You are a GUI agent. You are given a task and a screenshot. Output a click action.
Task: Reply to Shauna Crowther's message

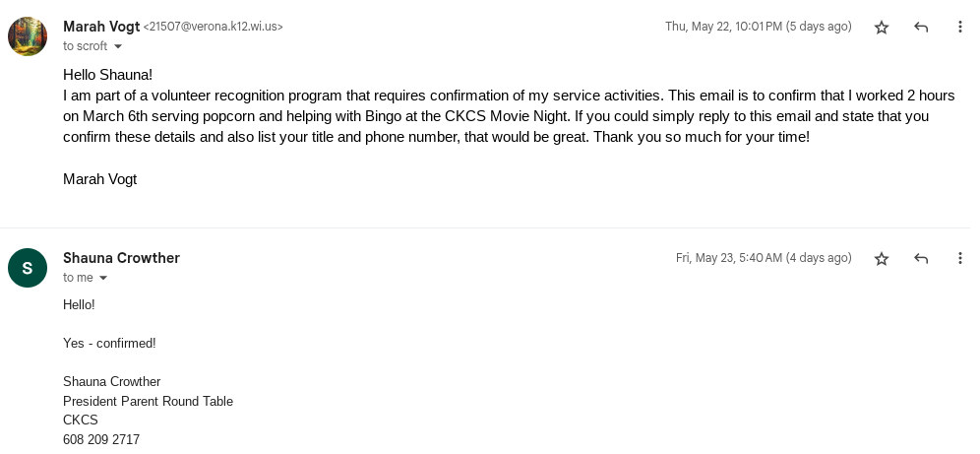coord(921,259)
